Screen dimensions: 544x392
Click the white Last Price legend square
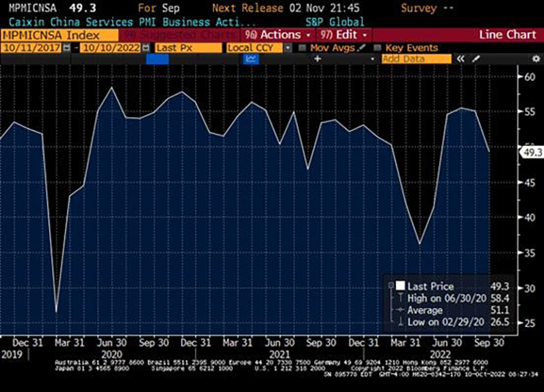(400, 285)
